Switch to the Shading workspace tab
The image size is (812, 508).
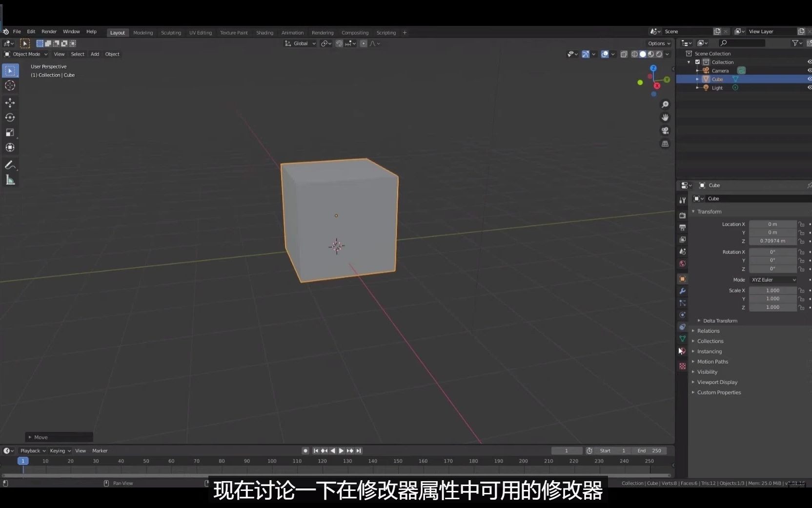point(264,33)
